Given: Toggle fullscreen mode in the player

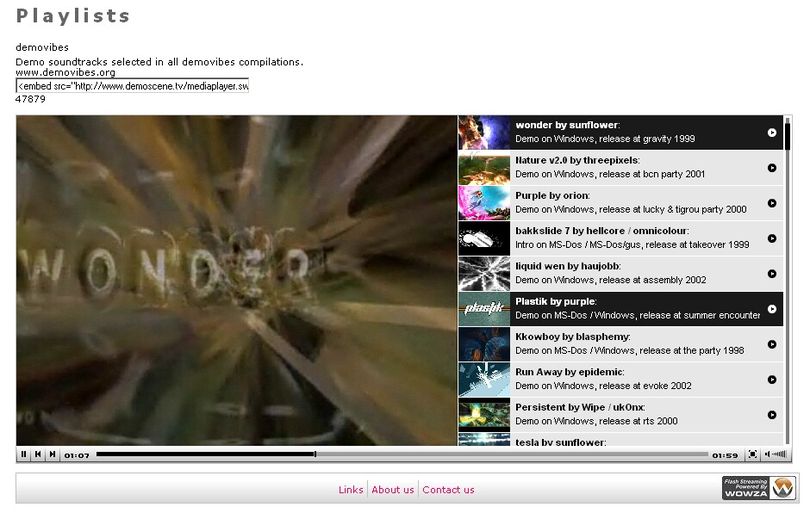Looking at the screenshot, I should pos(753,454).
